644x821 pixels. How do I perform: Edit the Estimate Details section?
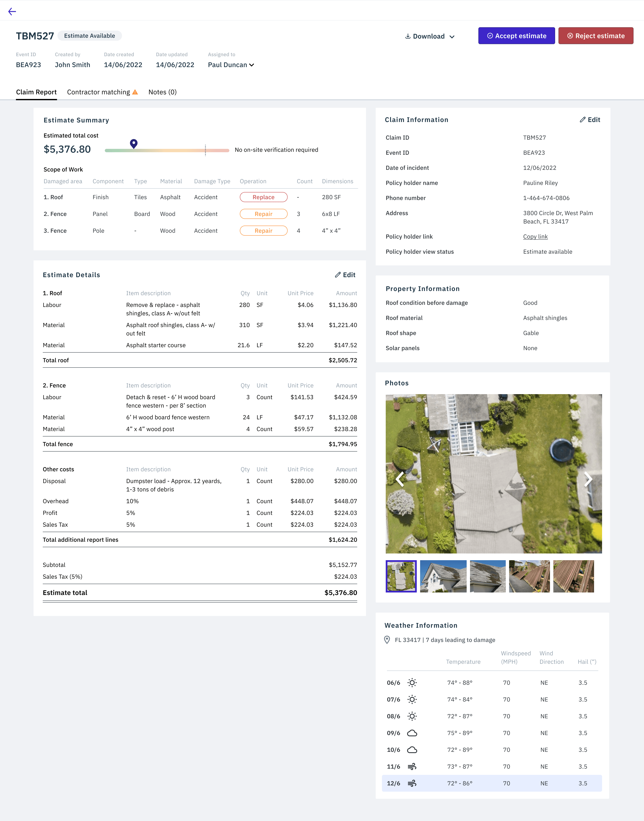(345, 275)
